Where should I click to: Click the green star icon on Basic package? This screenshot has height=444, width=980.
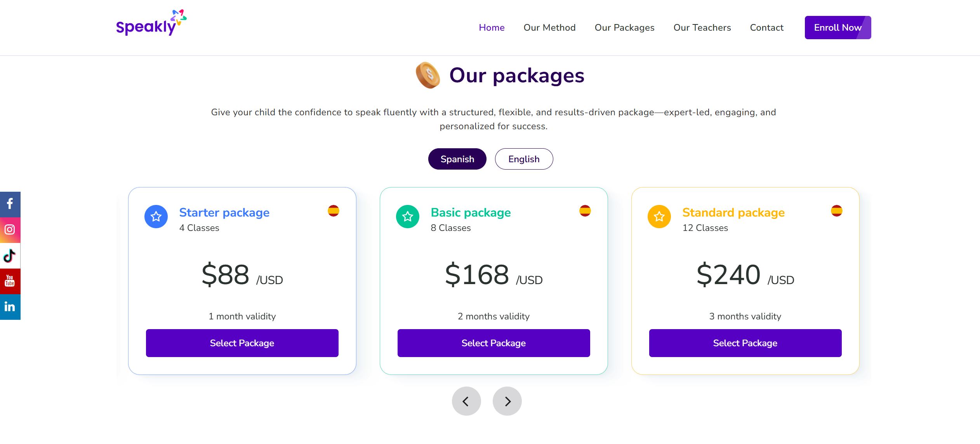(407, 217)
